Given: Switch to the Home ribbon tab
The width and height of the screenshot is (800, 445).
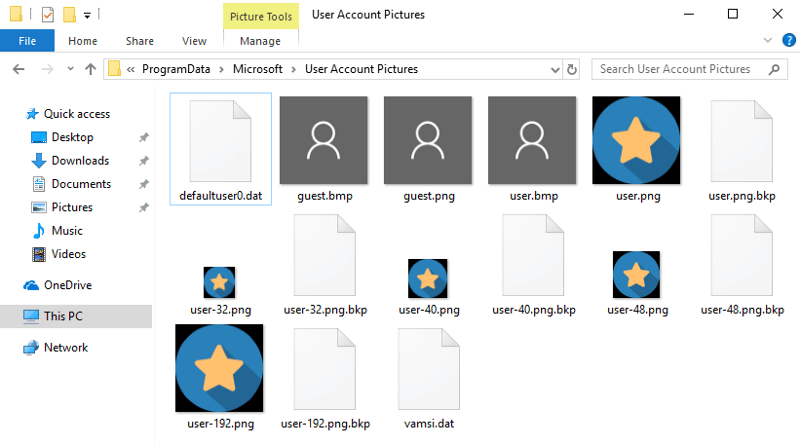Looking at the screenshot, I should [83, 41].
